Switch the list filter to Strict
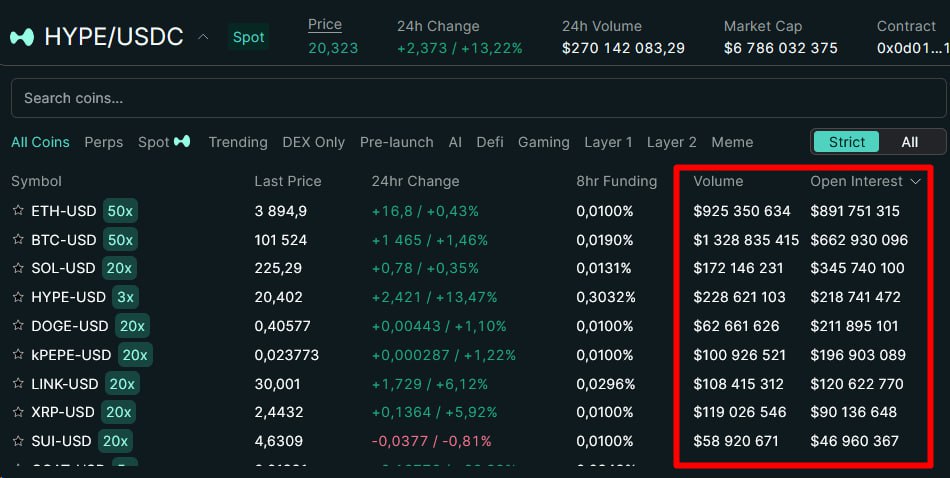 (846, 142)
